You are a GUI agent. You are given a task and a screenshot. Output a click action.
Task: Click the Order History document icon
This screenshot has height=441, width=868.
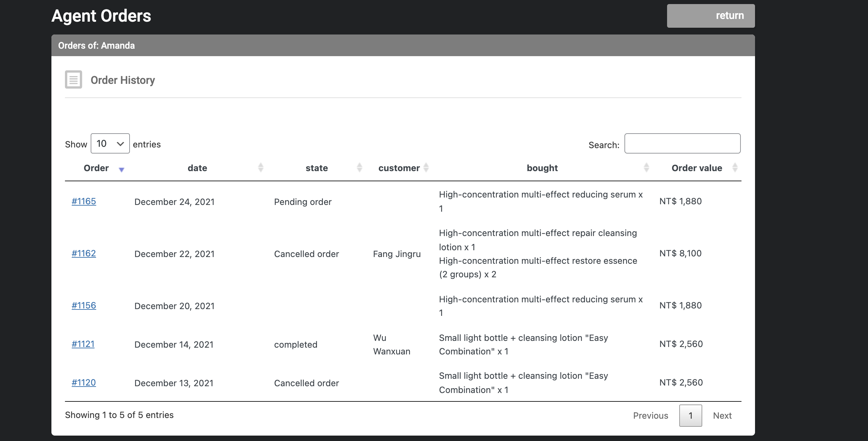[73, 79]
